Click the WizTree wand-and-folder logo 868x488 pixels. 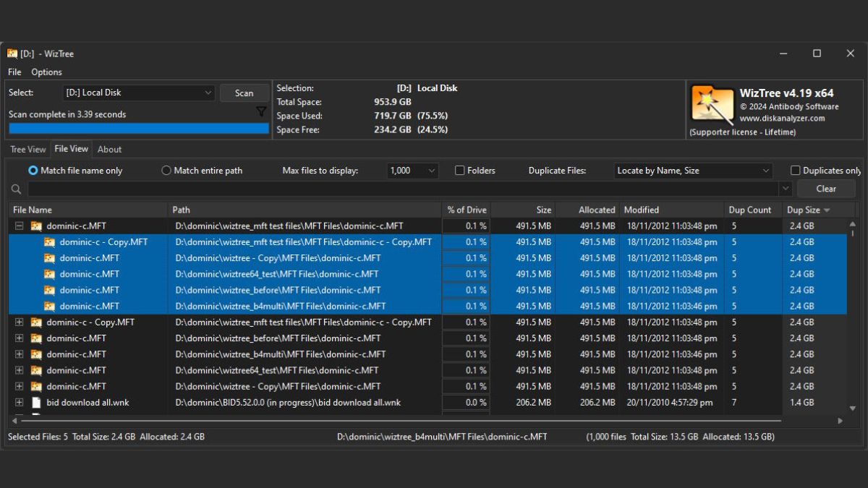tap(712, 103)
